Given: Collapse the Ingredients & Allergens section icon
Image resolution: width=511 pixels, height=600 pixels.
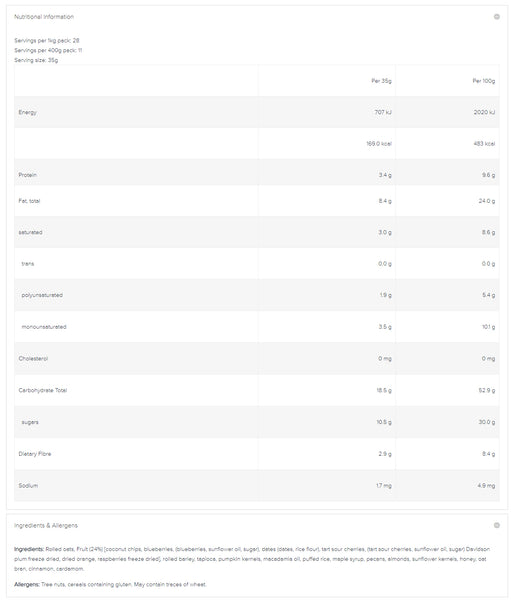Looking at the screenshot, I should tap(496, 525).
